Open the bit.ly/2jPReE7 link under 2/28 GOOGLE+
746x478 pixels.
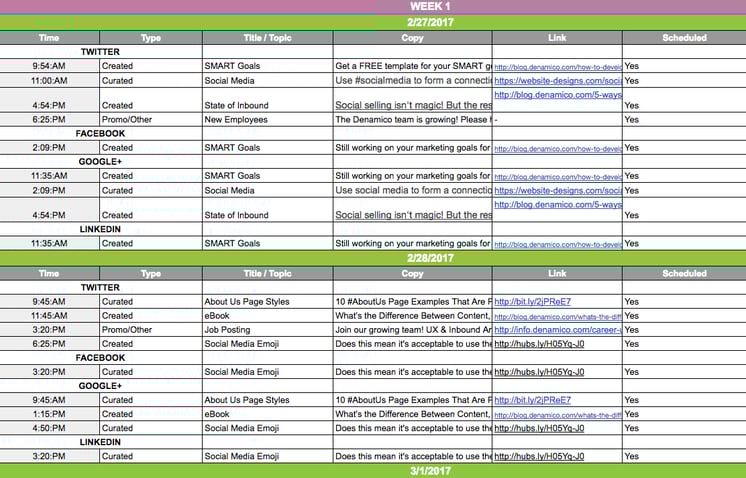click(532, 400)
